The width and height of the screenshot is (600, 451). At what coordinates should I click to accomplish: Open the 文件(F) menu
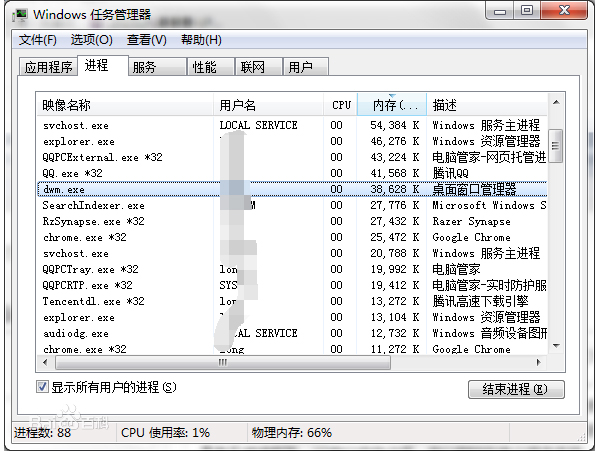coord(38,40)
